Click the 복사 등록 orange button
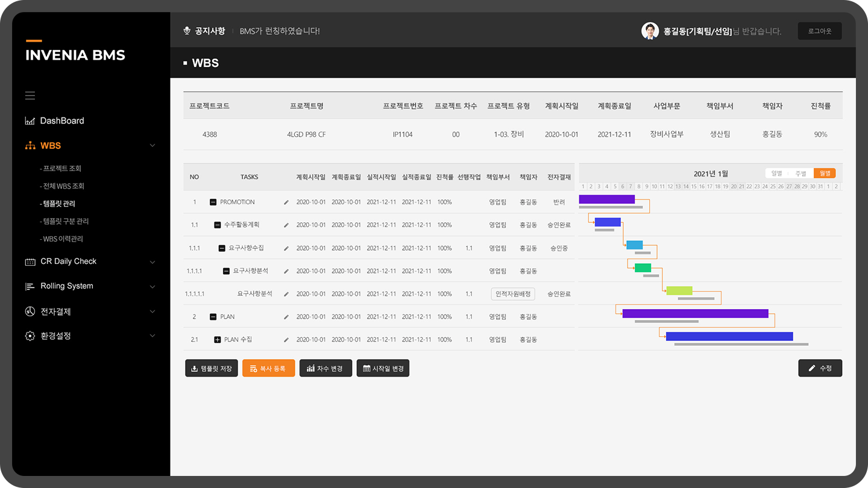This screenshot has height=488, width=868. point(268,368)
